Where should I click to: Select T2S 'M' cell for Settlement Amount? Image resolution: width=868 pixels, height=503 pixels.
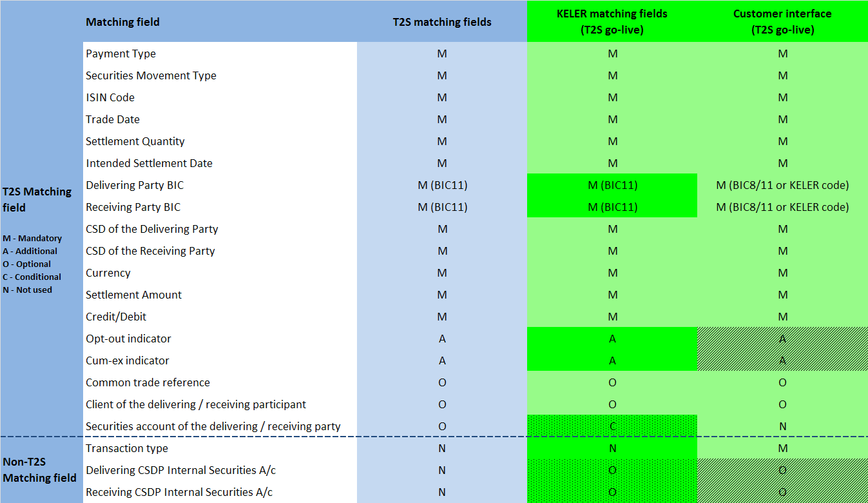coord(442,295)
